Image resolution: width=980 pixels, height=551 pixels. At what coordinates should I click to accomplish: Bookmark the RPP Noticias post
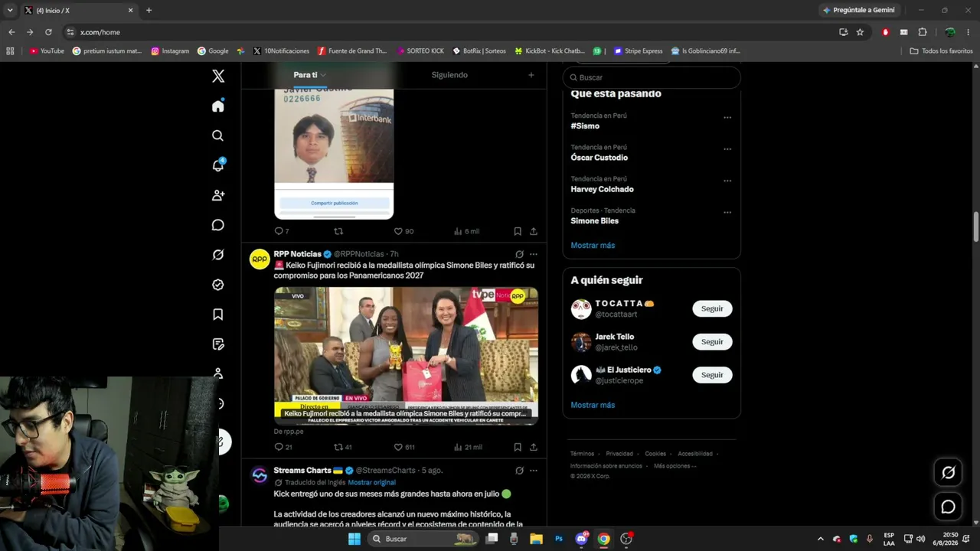(x=518, y=447)
